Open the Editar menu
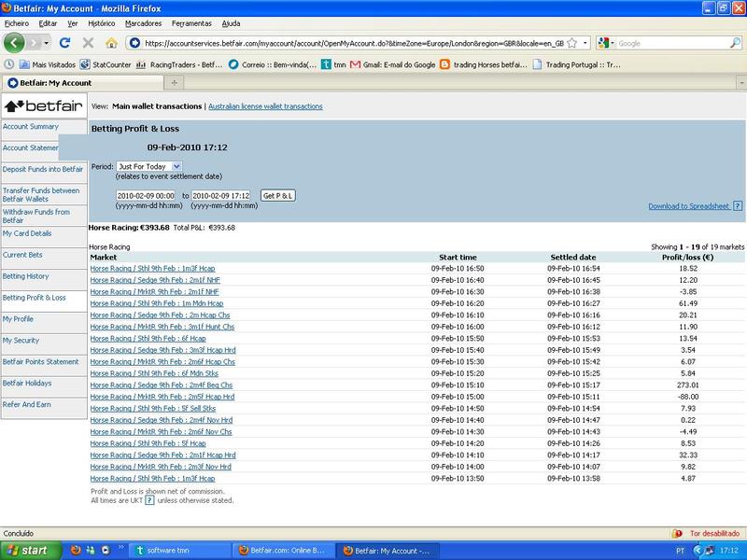 click(x=48, y=23)
